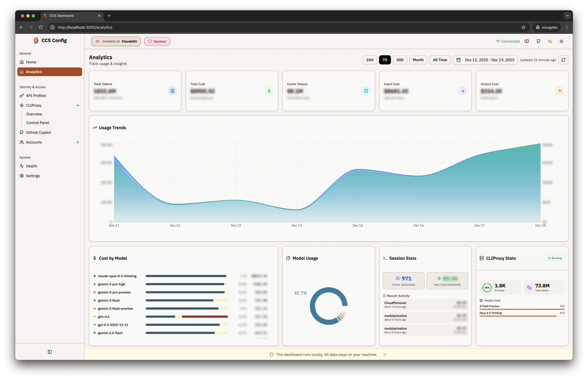Dismiss the local data privacy banner
The image size is (588, 380).
pos(385,355)
